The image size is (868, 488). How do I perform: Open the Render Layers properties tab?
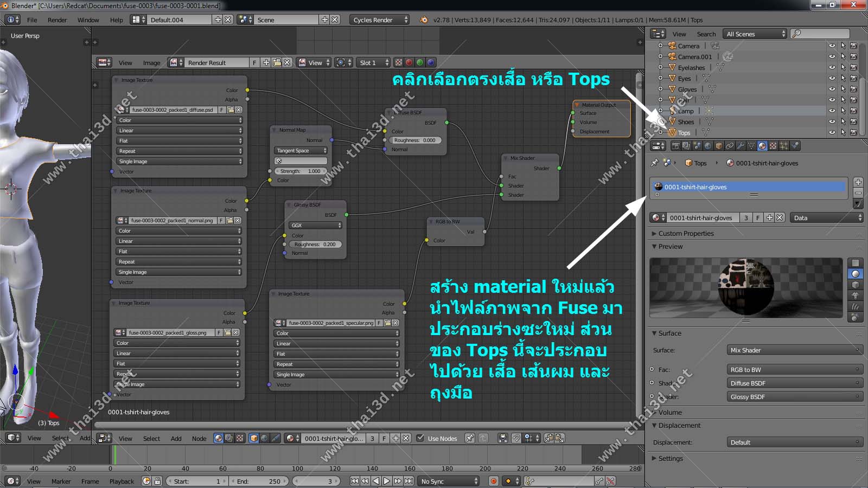click(x=687, y=146)
